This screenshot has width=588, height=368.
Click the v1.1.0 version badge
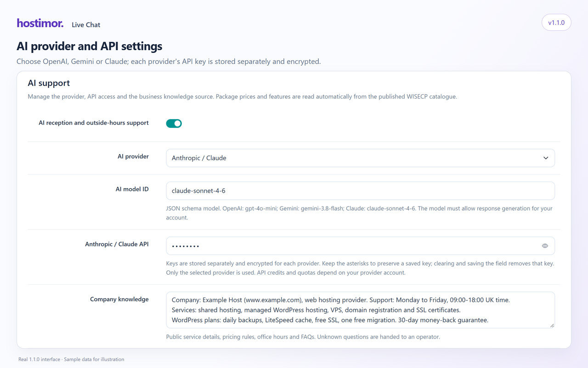[556, 23]
